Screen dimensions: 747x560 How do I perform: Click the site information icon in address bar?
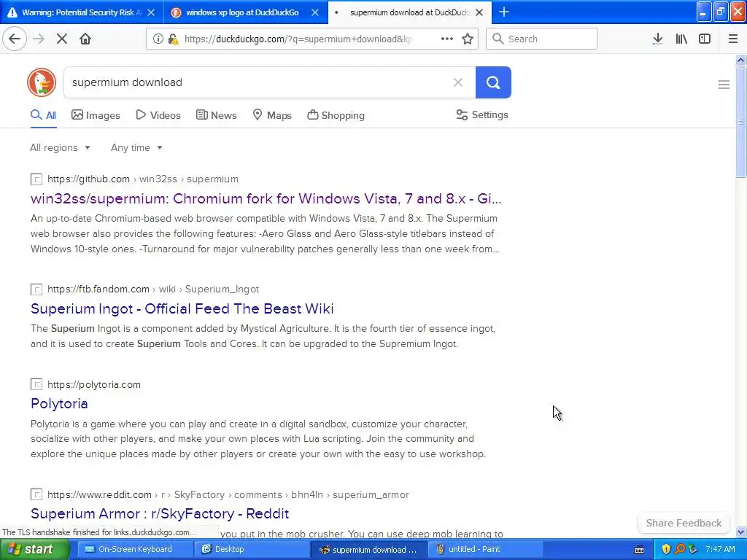[158, 39]
